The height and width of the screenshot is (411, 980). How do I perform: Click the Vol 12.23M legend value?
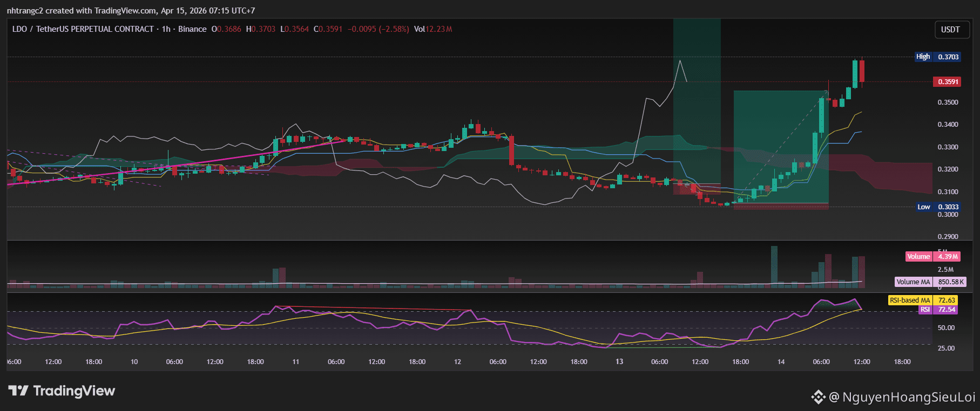click(x=433, y=29)
